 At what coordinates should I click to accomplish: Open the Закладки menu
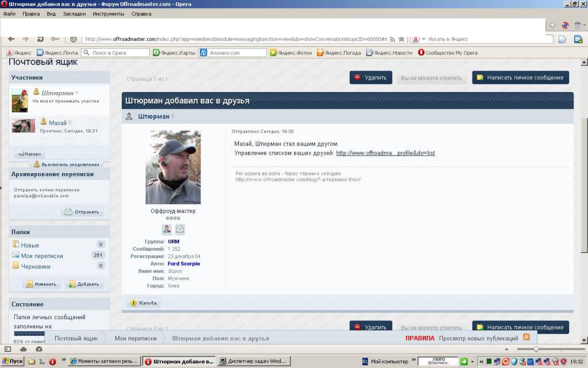point(74,13)
